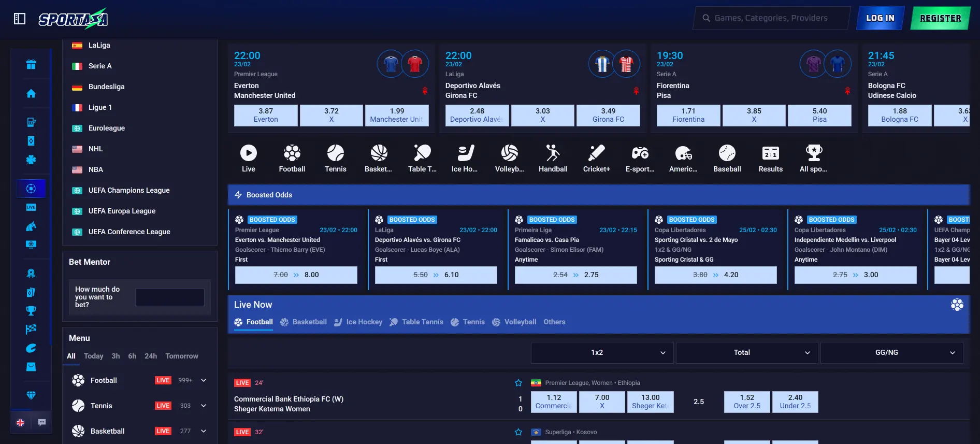The height and width of the screenshot is (444, 980).
Task: Open the Euroleague league link
Action: pyautogui.click(x=107, y=128)
